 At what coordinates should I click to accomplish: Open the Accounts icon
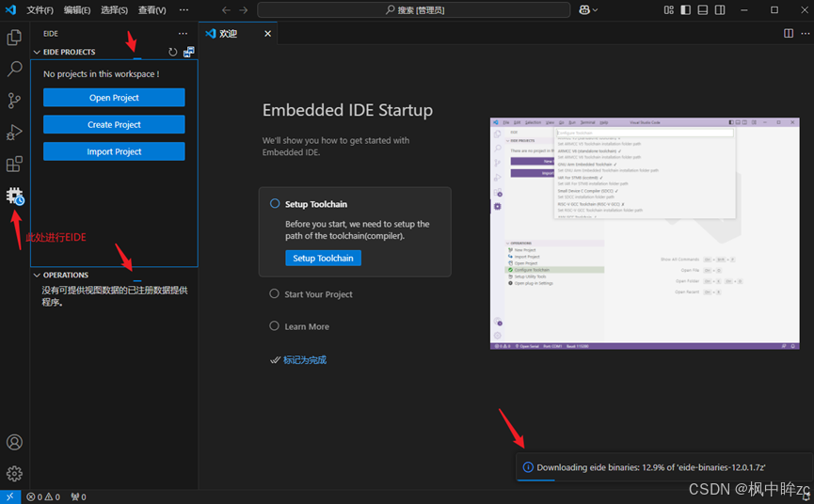[x=14, y=442]
